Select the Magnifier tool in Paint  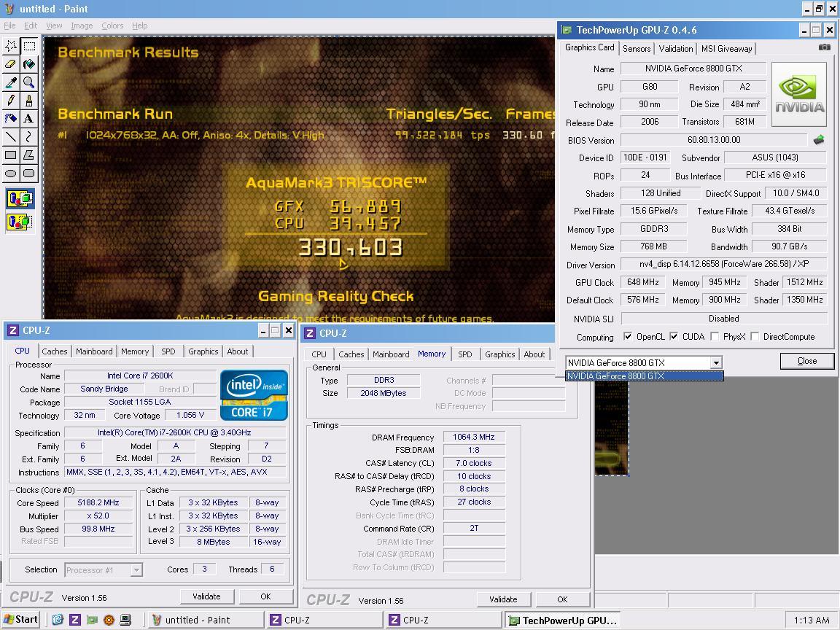(x=29, y=82)
